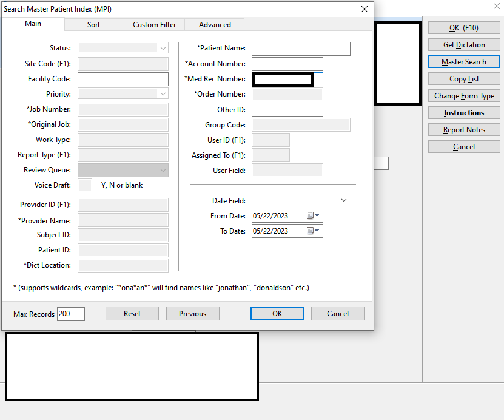This screenshot has height=420, width=504.
Task: Open the Custom Filter tab
Action: coord(154,25)
